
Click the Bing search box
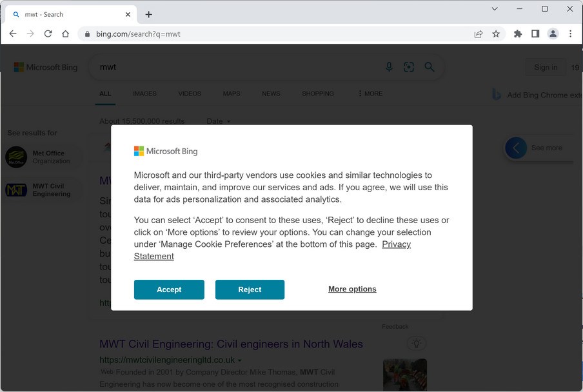click(x=239, y=67)
